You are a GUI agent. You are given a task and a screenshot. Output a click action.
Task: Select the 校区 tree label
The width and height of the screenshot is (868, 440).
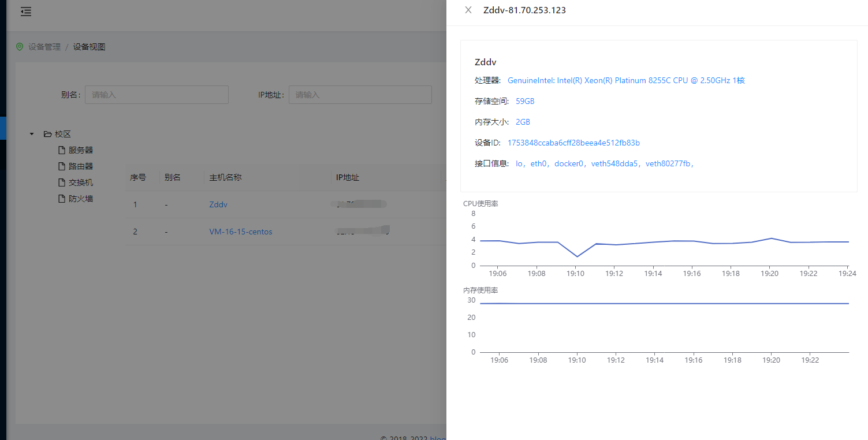pos(63,134)
